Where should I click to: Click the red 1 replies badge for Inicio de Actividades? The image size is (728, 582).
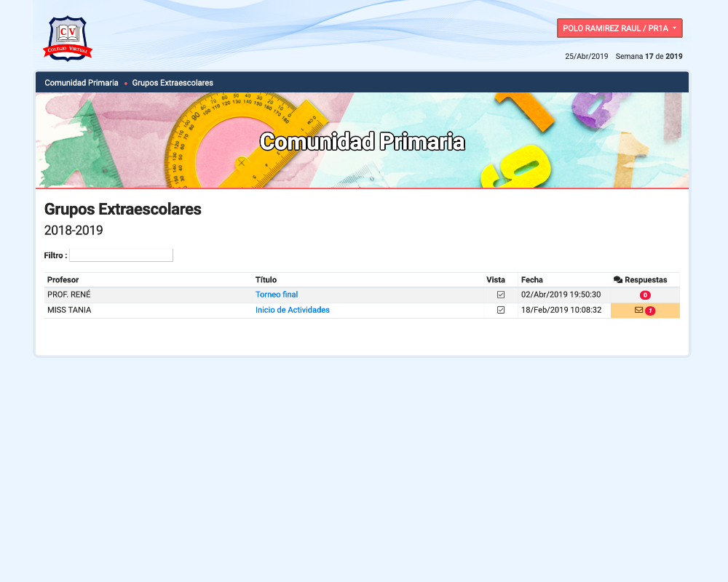tap(650, 311)
